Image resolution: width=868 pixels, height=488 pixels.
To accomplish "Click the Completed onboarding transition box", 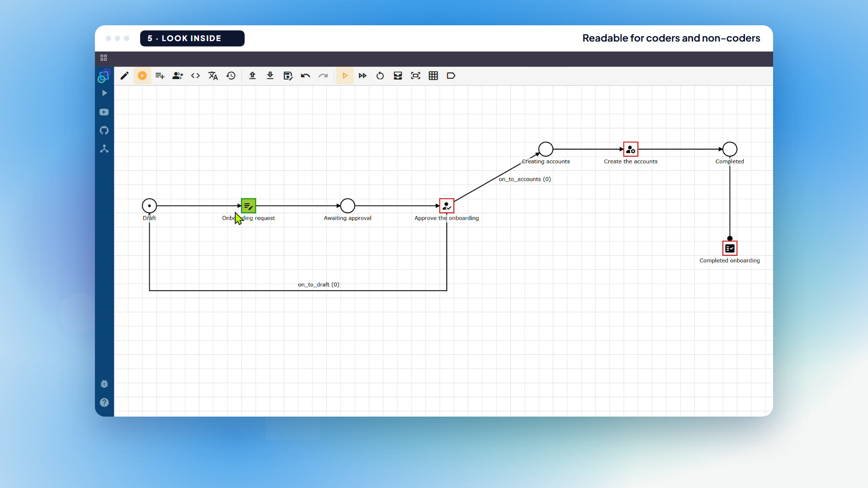I will (730, 248).
